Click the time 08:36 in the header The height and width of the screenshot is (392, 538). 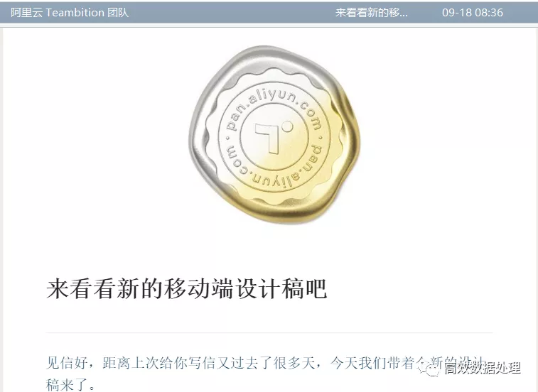point(489,12)
